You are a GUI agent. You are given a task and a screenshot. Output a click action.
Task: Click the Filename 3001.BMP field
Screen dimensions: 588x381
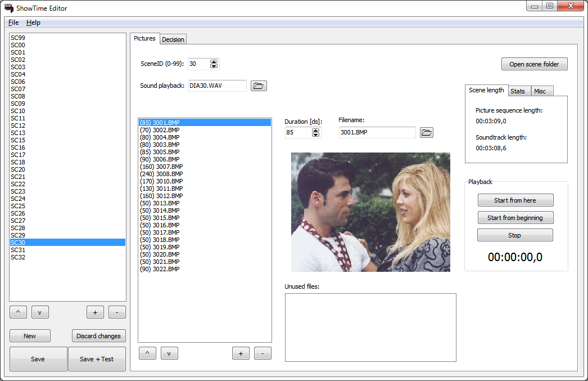point(377,132)
